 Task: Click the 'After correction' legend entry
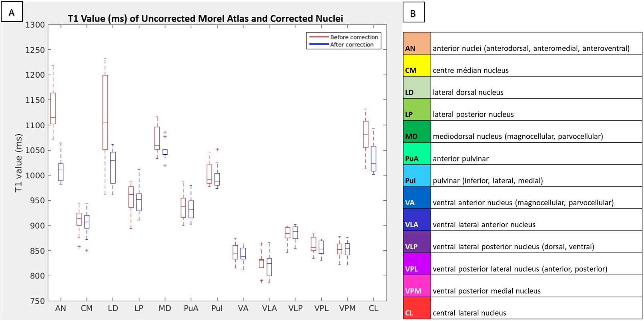[351, 44]
